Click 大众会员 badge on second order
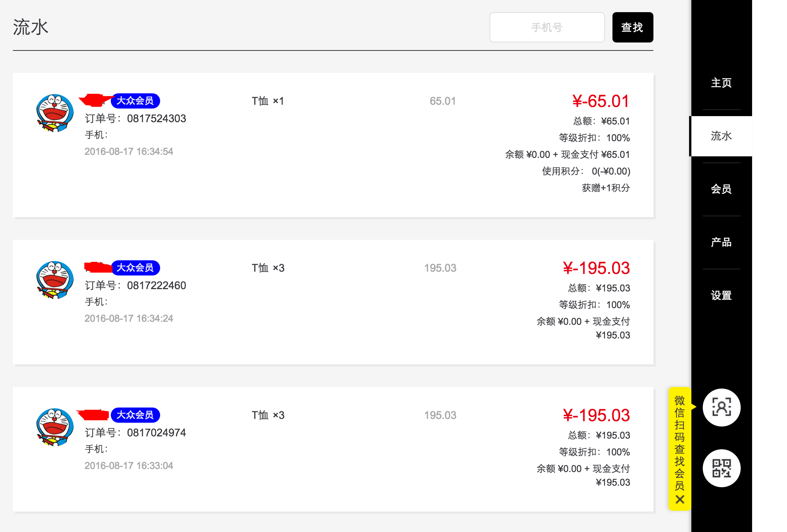This screenshot has height=532, width=787. click(135, 268)
